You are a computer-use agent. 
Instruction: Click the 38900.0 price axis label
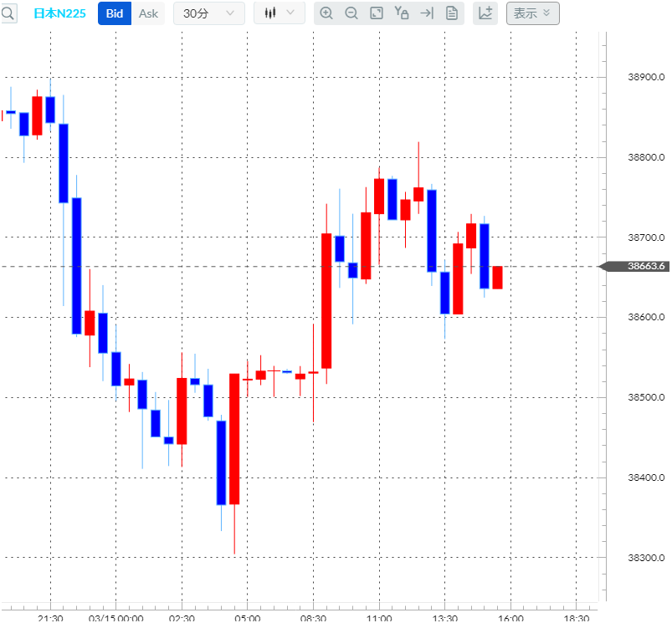646,77
